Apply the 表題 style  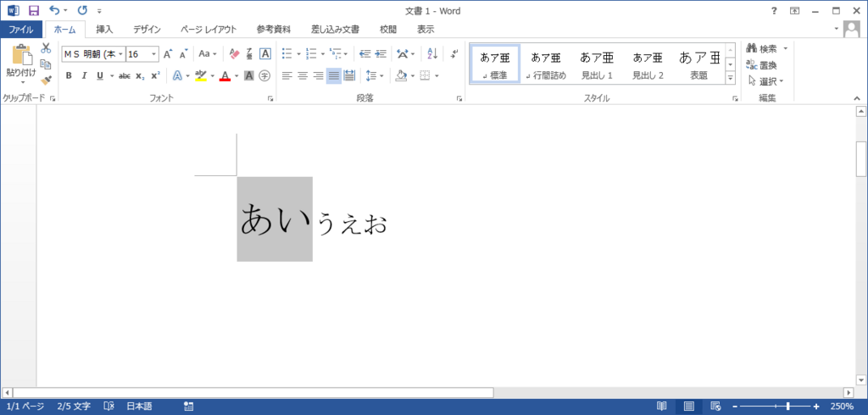pos(699,64)
